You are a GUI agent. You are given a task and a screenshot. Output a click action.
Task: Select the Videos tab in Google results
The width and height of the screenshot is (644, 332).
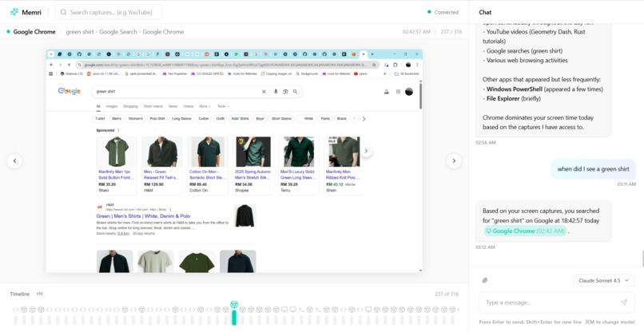[188, 106]
